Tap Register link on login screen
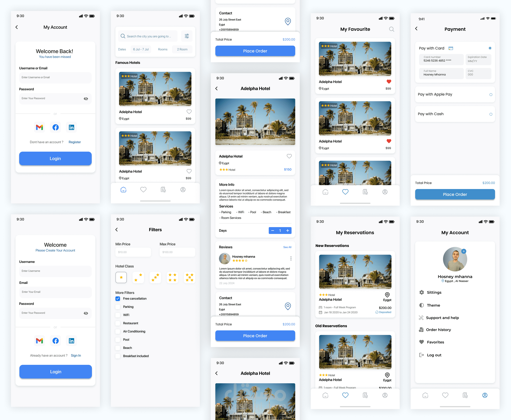Screen dimensions: 511x420 tap(75, 142)
